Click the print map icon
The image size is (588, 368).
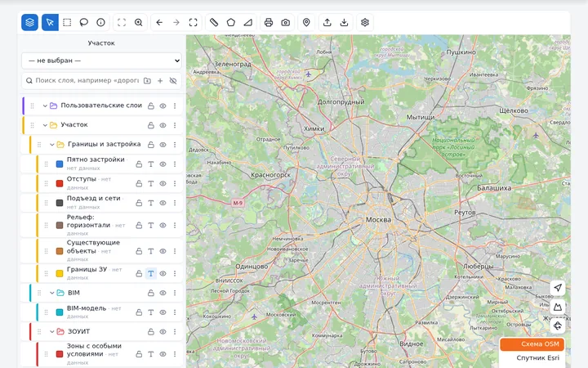(x=269, y=23)
